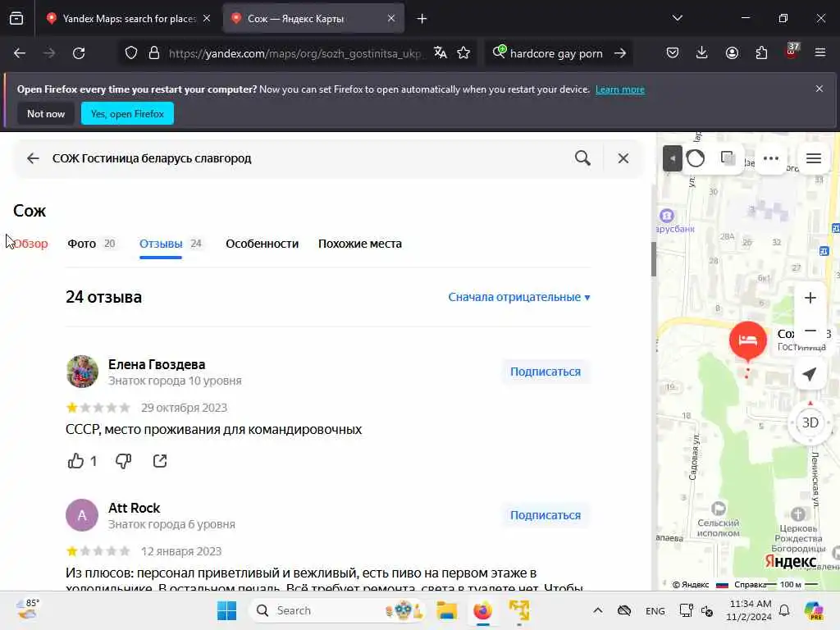Collapse the side panel on the map

click(x=673, y=158)
